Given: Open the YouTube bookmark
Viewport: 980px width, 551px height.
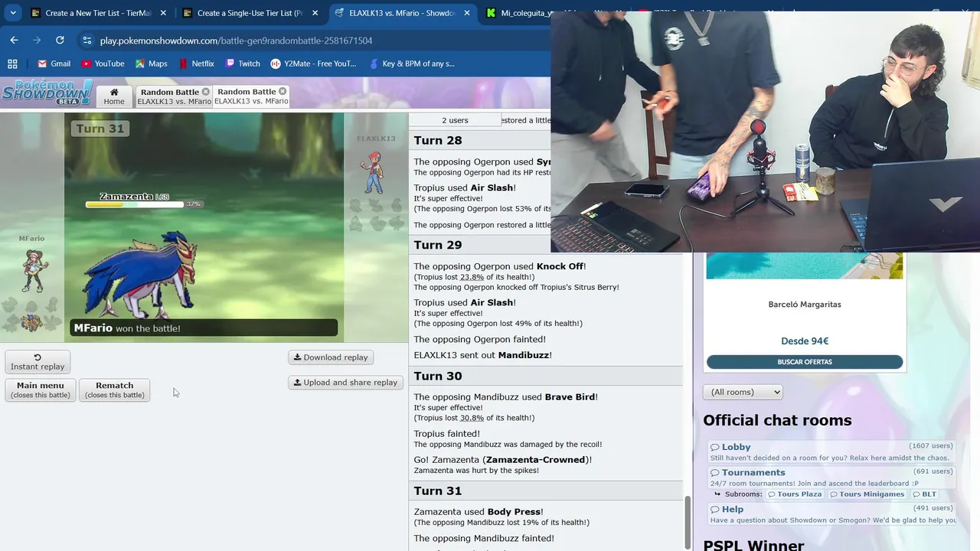Looking at the screenshot, I should click(103, 64).
